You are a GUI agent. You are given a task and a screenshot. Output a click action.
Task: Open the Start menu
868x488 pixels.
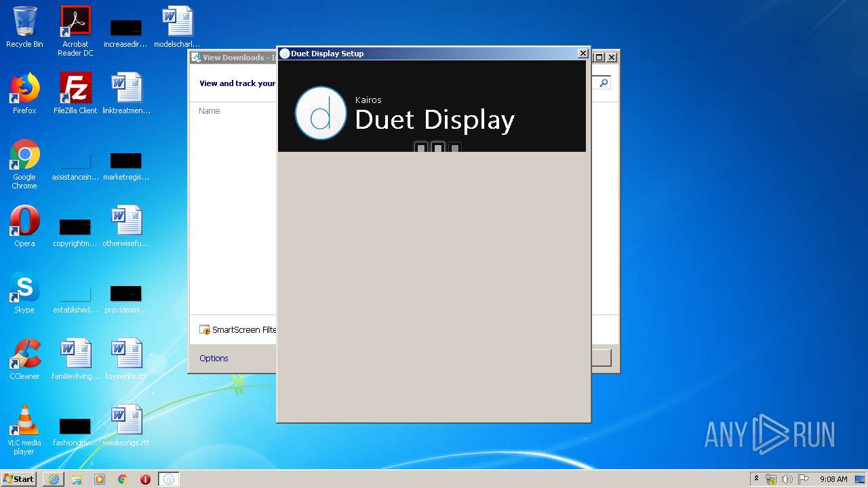point(18,479)
